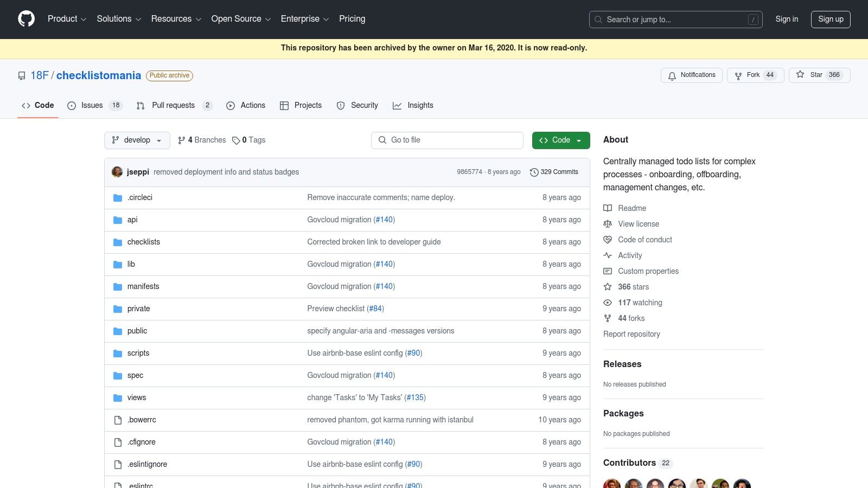Screen dimensions: 868x488
Task: Click the commit history clock icon
Action: (x=534, y=172)
